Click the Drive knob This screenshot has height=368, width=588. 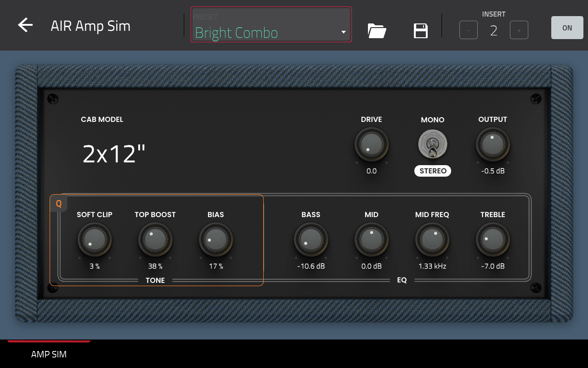(372, 144)
